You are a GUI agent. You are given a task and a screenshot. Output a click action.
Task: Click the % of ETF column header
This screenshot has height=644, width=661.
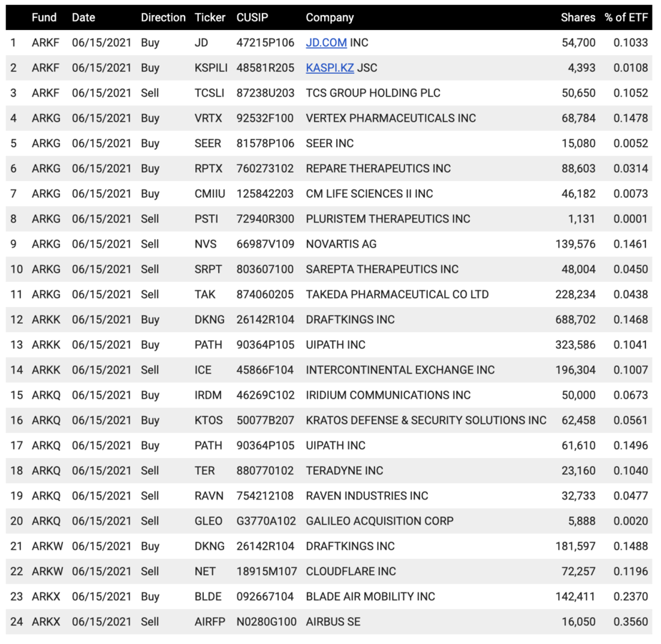coord(626,17)
